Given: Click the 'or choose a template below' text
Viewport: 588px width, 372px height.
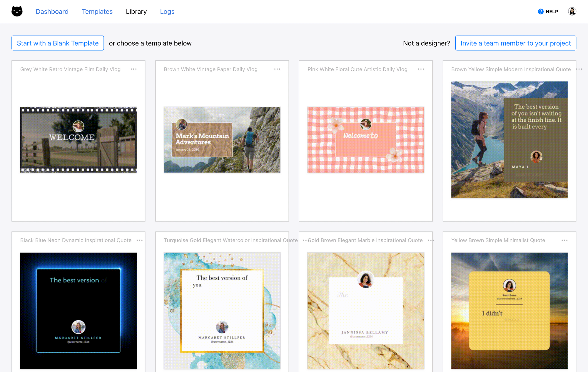Looking at the screenshot, I should [x=150, y=43].
